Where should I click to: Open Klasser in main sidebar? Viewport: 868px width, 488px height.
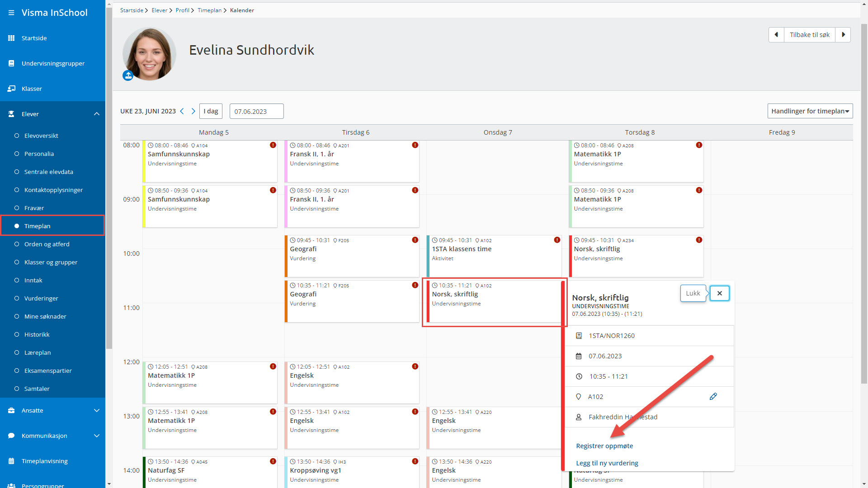click(32, 89)
